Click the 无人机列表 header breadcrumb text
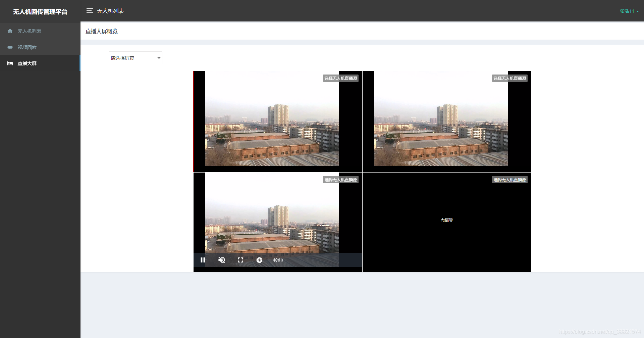644x338 pixels. coord(111,11)
